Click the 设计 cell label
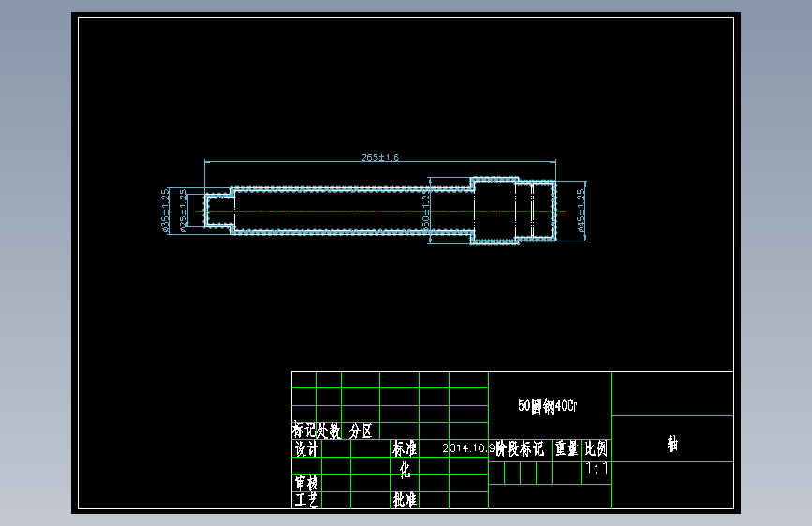The height and width of the screenshot is (526, 812). (x=306, y=448)
